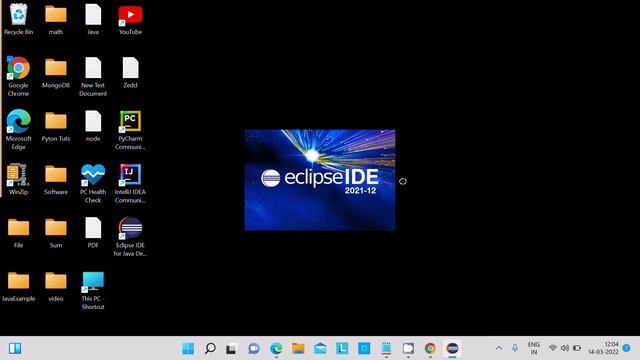Select the PDF file icon
Viewport: 640px width, 360px height.
93,233
